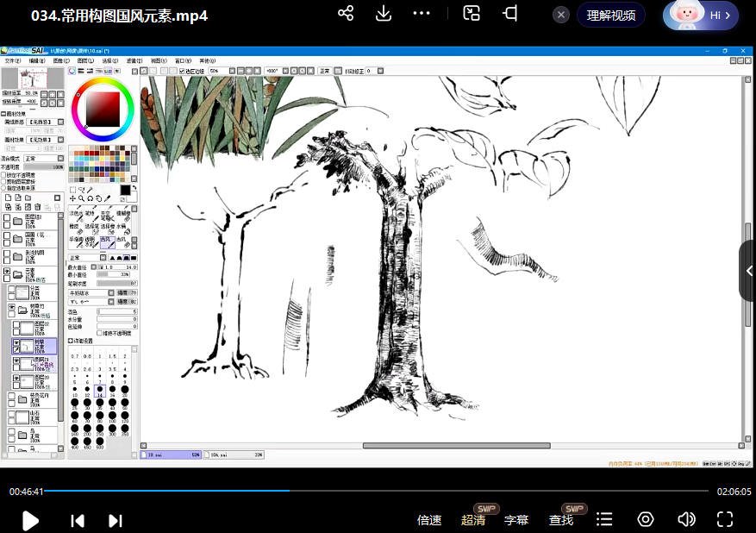The height and width of the screenshot is (533, 756).
Task: Click the volume speaker icon
Action: click(686, 519)
